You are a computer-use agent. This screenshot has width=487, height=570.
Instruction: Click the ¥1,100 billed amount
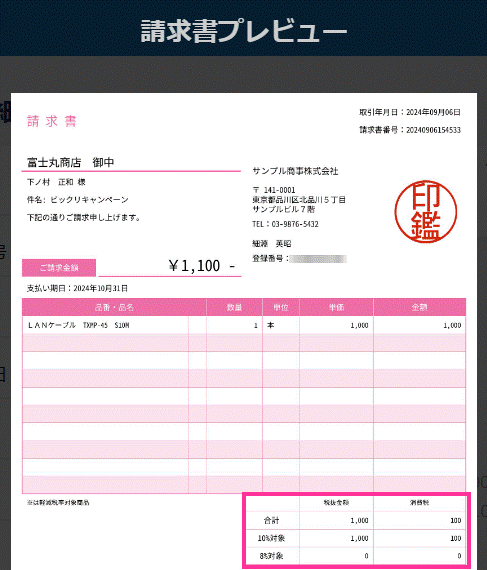(x=202, y=266)
